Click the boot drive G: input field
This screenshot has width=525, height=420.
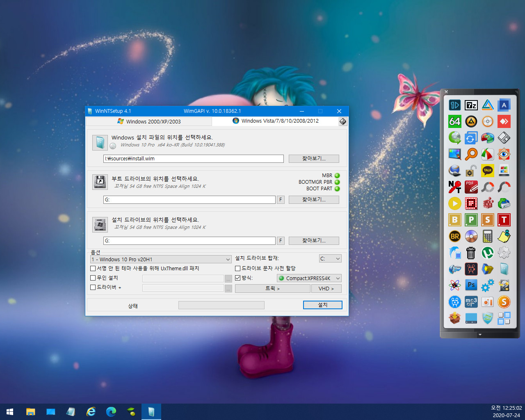pos(189,200)
